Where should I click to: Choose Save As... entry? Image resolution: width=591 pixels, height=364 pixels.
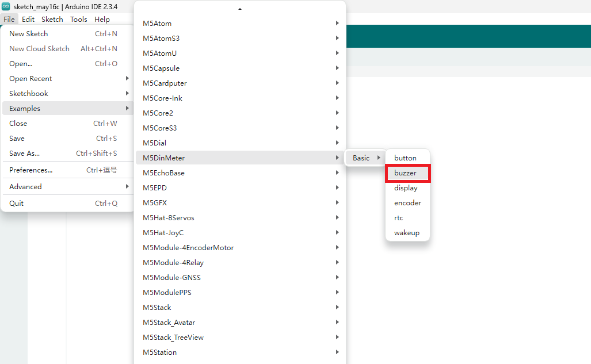click(68, 154)
